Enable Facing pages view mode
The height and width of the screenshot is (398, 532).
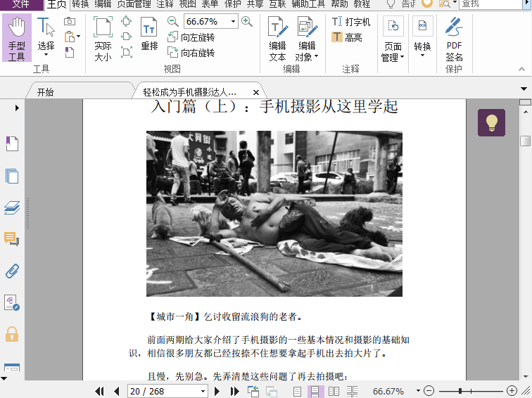point(334,392)
